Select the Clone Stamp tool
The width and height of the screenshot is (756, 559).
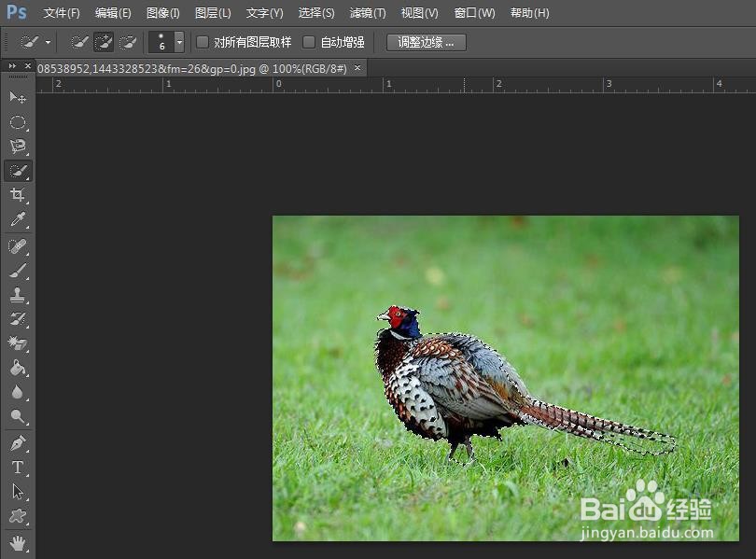[x=18, y=295]
